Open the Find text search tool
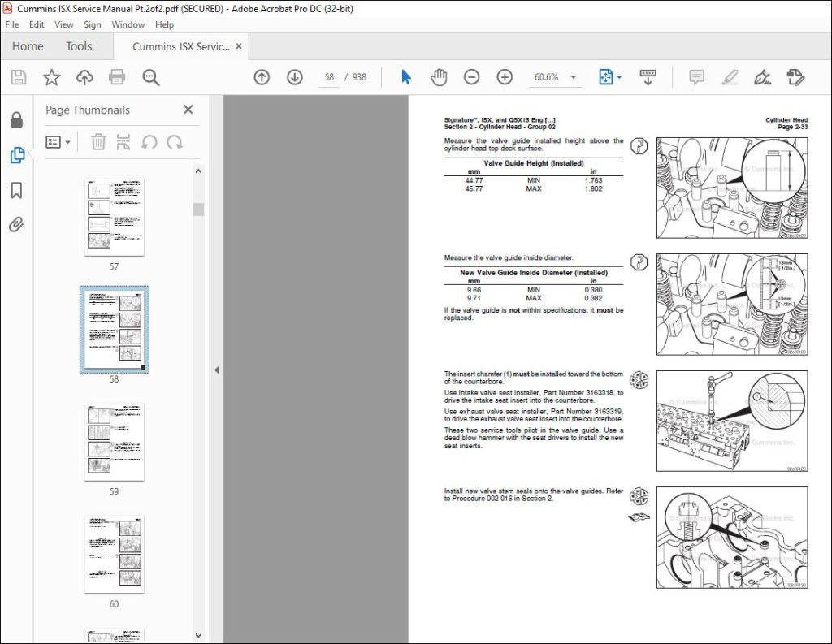The width and height of the screenshot is (832, 644). click(150, 77)
